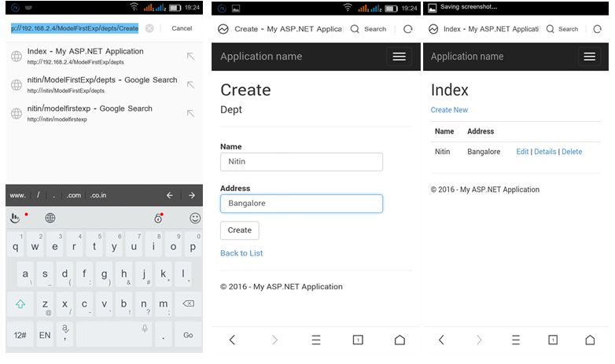Switch the keyboard to 12# symbols mode
This screenshot has height=364, width=615.
click(20, 335)
